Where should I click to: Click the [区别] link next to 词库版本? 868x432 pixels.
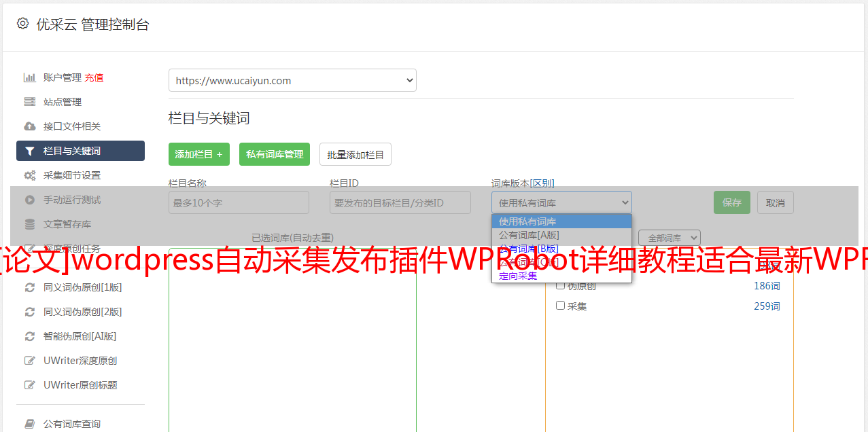[542, 183]
